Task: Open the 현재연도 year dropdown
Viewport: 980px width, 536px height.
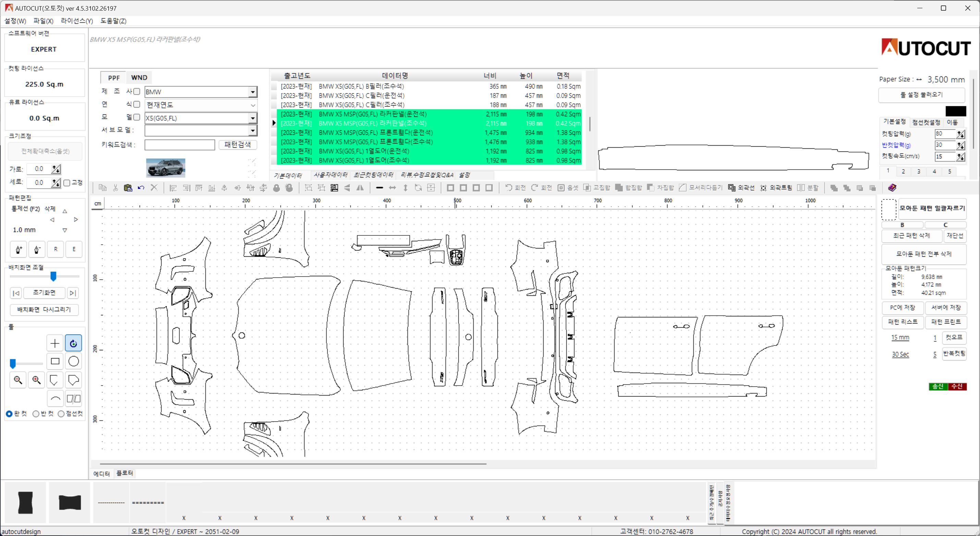Action: pos(253,105)
